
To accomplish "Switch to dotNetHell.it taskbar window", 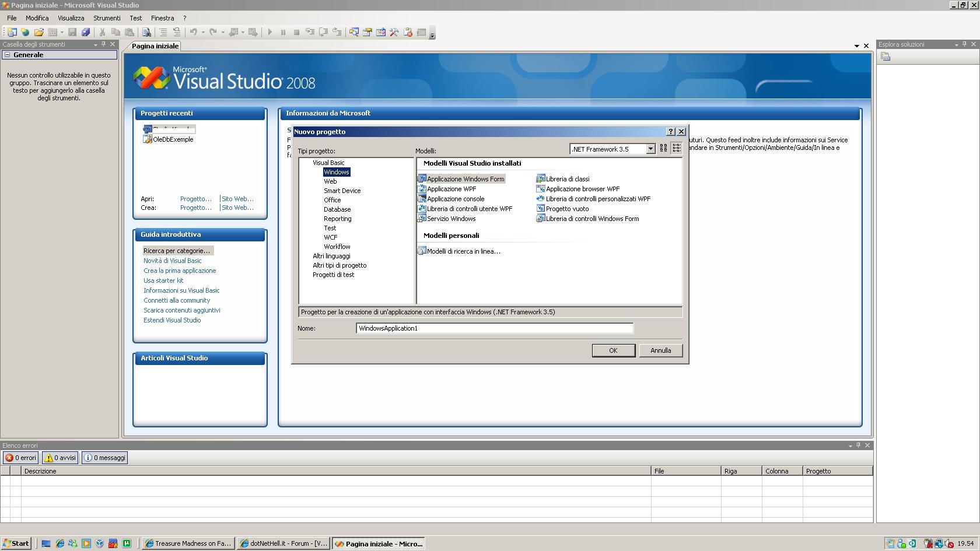I will (283, 543).
